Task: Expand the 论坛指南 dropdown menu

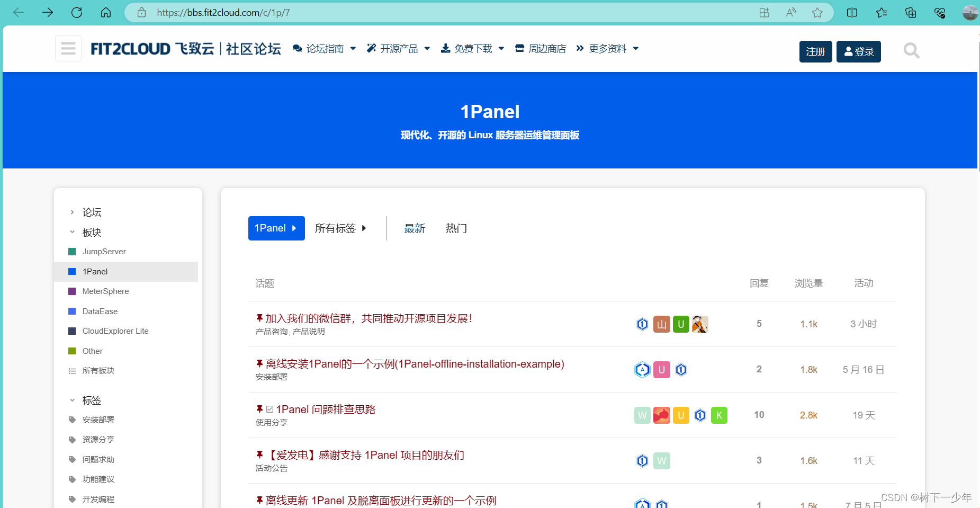Action: pos(324,49)
